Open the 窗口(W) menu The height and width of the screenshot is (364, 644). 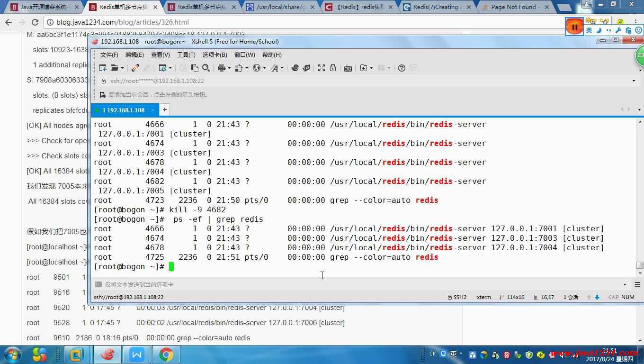click(244, 55)
